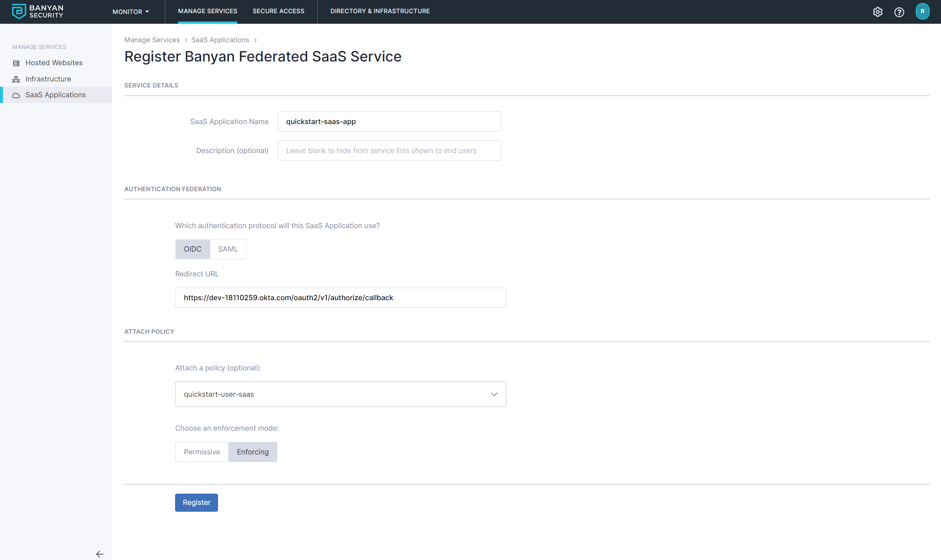Screen dimensions: 941x560
Task: Click the SaaS Applications cloud icon
Action: click(16, 95)
